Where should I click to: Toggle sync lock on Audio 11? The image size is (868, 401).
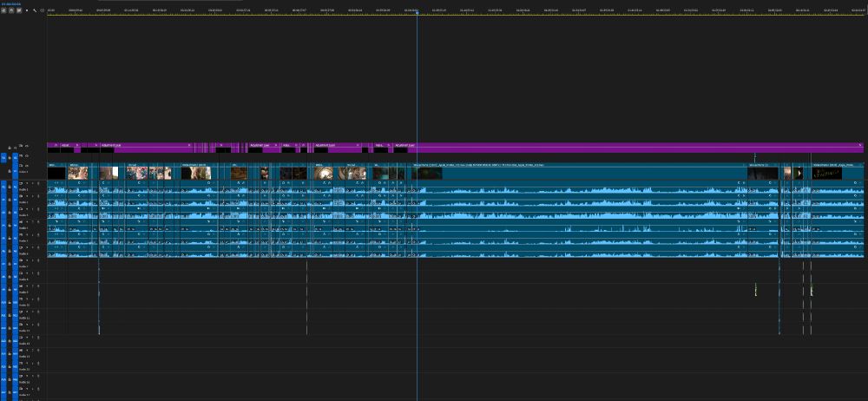[x=21, y=312]
